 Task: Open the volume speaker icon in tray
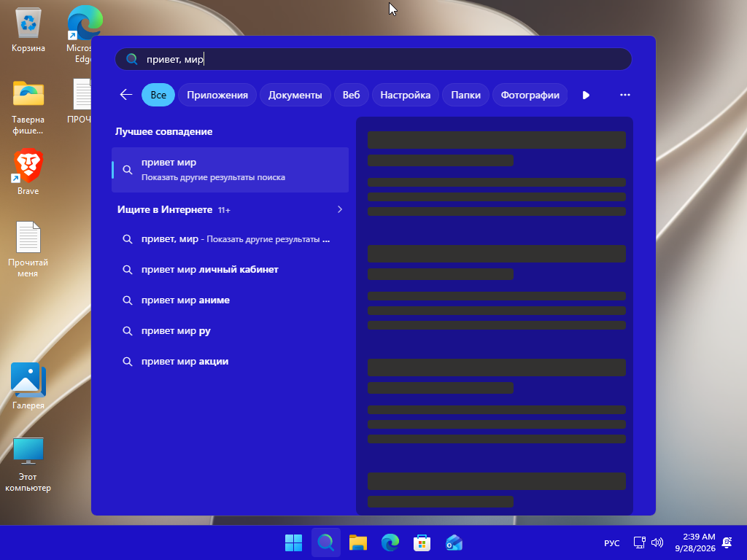657,542
